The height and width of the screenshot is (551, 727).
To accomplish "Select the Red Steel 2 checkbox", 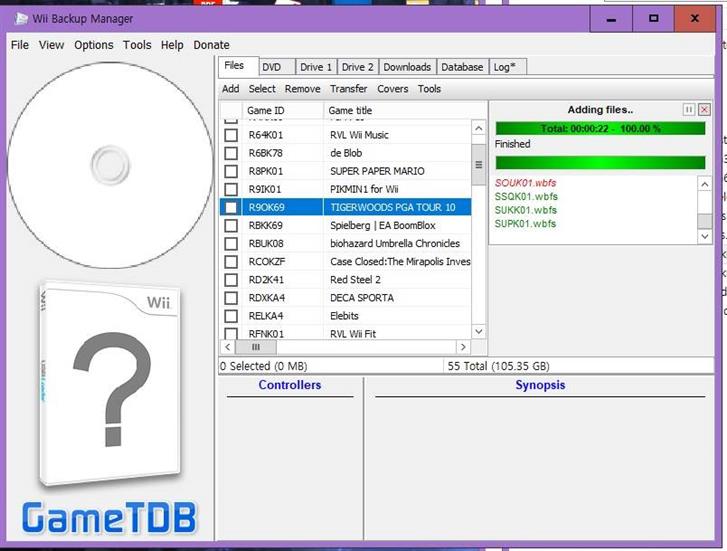I will tap(231, 280).
